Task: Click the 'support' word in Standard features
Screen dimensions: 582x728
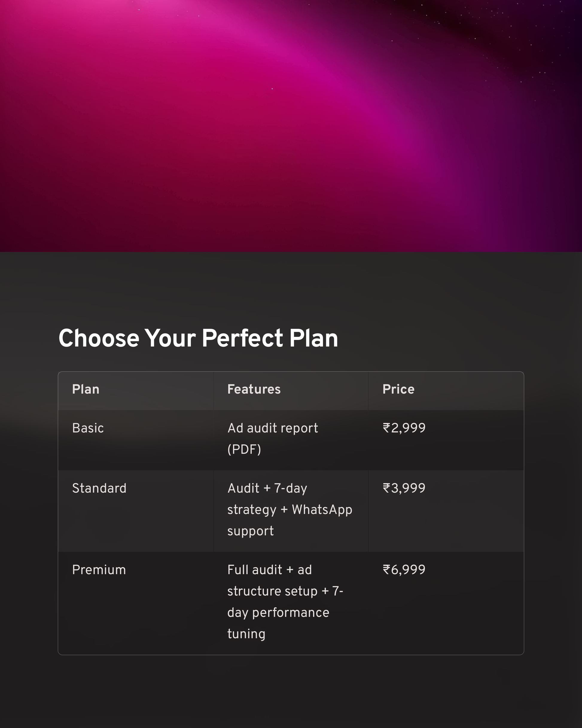Action: click(x=251, y=531)
